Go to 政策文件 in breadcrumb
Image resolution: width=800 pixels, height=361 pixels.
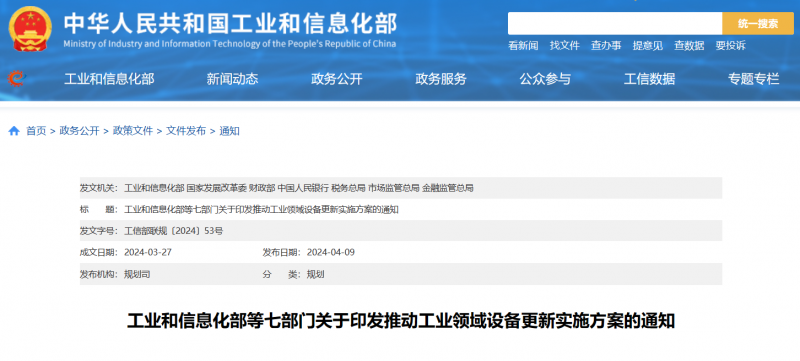[133, 131]
